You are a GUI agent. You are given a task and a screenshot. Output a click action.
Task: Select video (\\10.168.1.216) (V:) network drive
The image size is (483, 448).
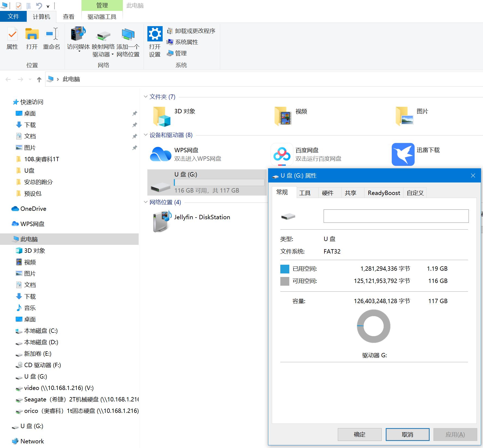click(x=55, y=388)
